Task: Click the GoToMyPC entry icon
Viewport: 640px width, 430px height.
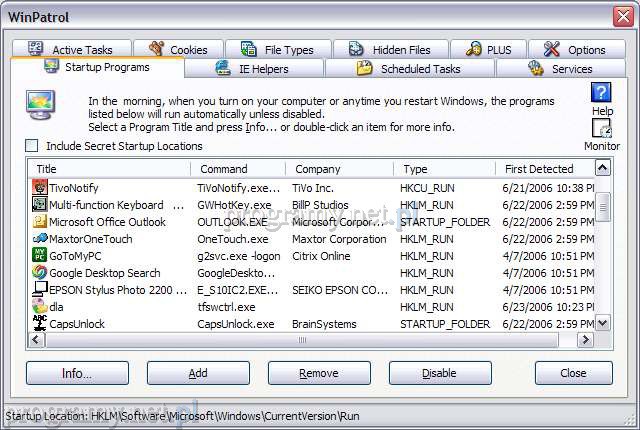Action: coord(40,255)
